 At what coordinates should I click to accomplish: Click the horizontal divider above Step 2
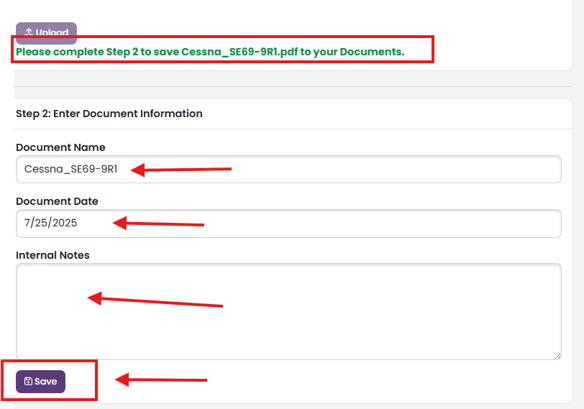pyautogui.click(x=293, y=86)
